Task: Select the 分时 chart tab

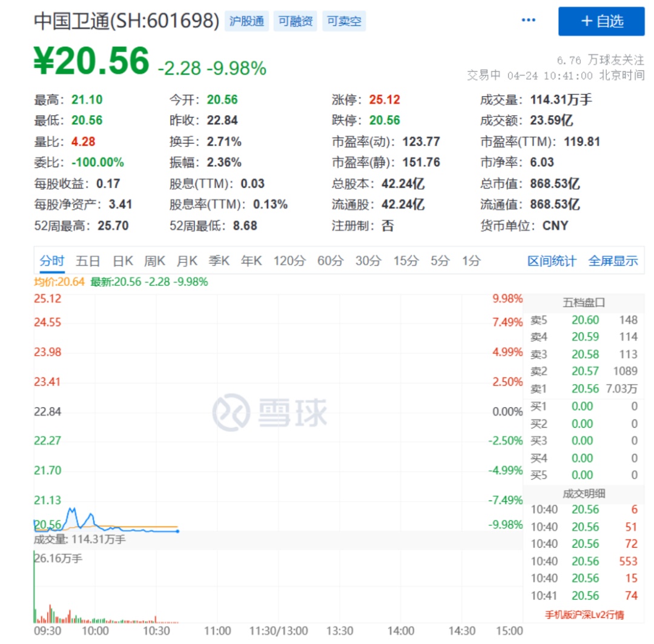Action: [52, 261]
